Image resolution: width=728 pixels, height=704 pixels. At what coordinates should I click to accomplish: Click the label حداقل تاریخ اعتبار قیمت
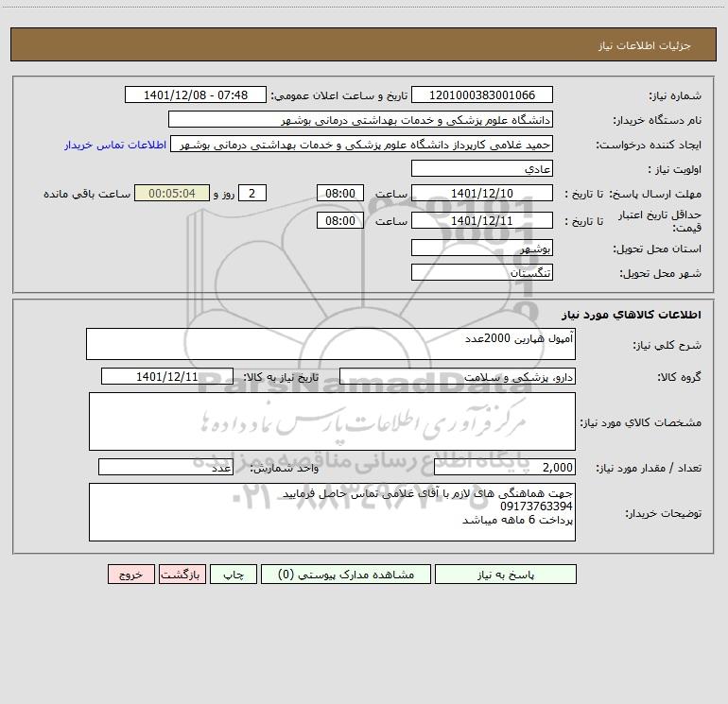(x=659, y=221)
